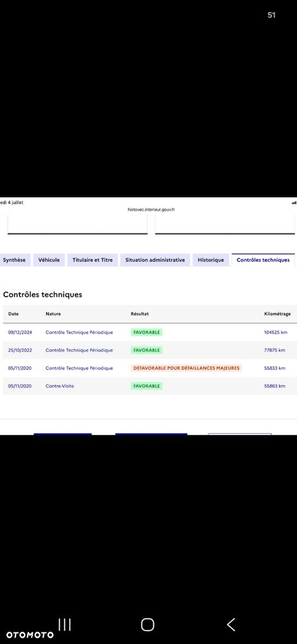Select the Situation administrative tab
The height and width of the screenshot is (644, 297).
[x=155, y=260]
